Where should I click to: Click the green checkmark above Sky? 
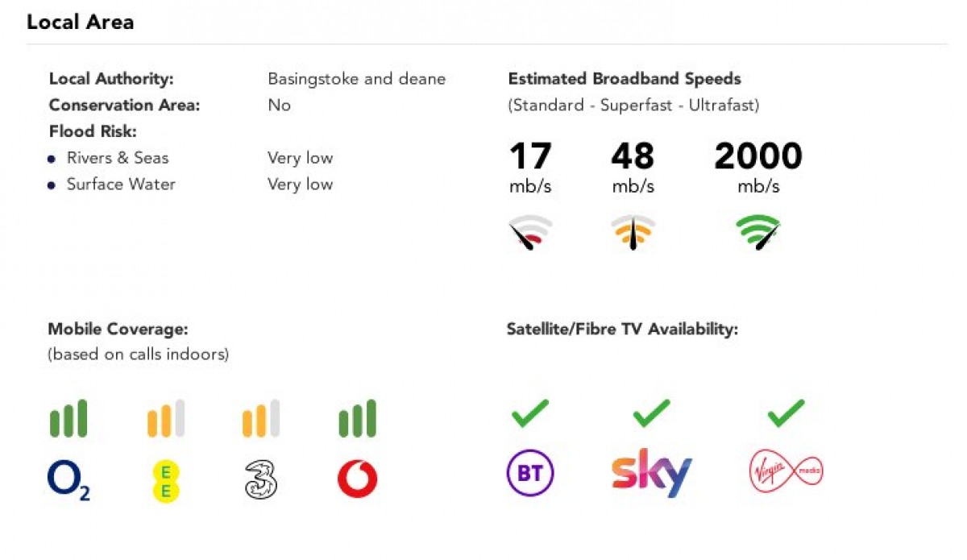651,413
